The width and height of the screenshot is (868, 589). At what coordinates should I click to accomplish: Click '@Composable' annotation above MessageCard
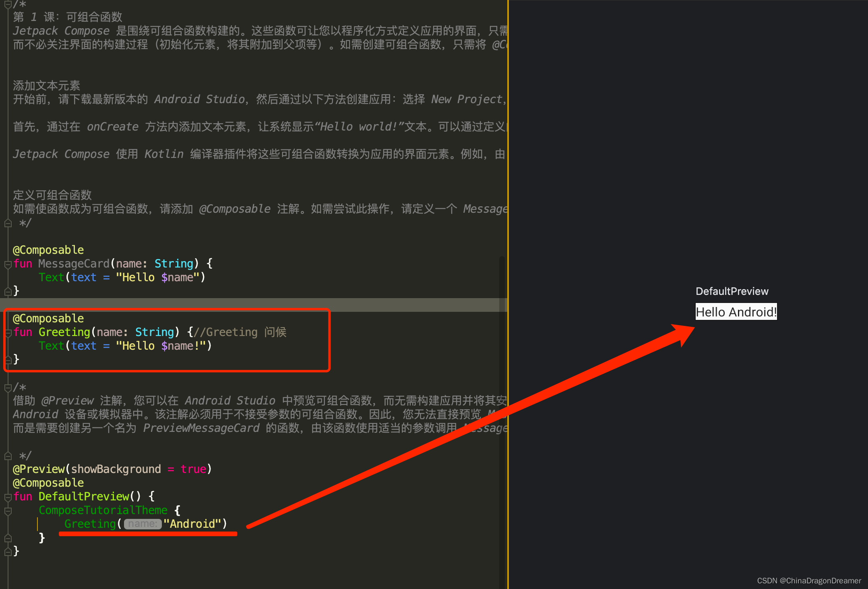(x=48, y=250)
